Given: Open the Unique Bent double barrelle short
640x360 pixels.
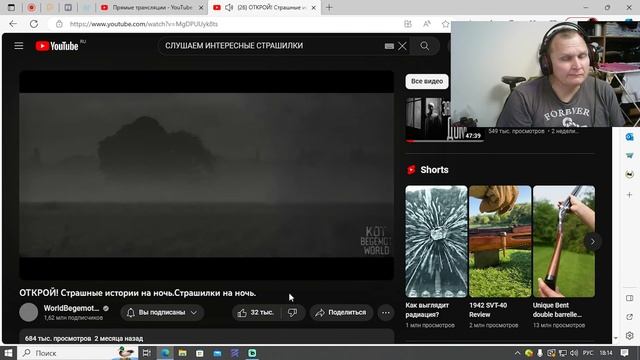Looking at the screenshot, I should click(x=564, y=241).
